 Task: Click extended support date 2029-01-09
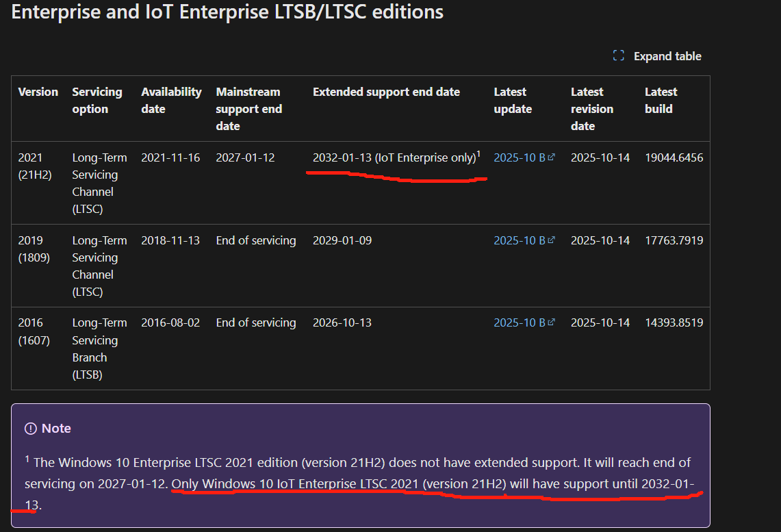click(x=342, y=240)
